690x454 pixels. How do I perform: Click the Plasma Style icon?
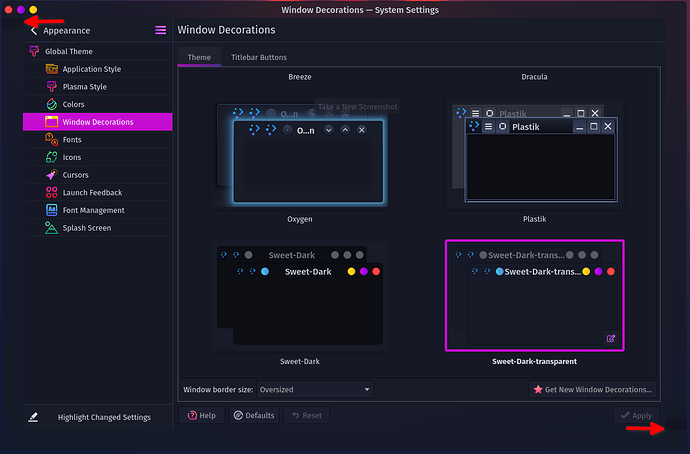51,87
